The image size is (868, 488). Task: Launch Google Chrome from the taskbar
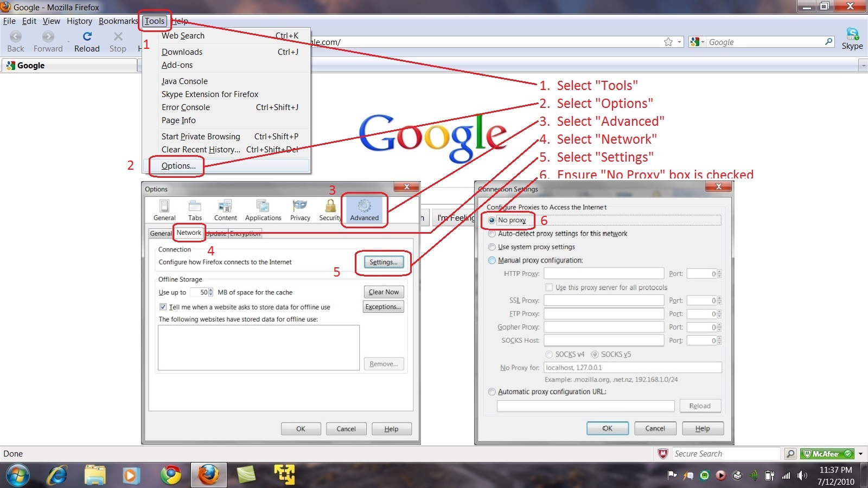171,476
